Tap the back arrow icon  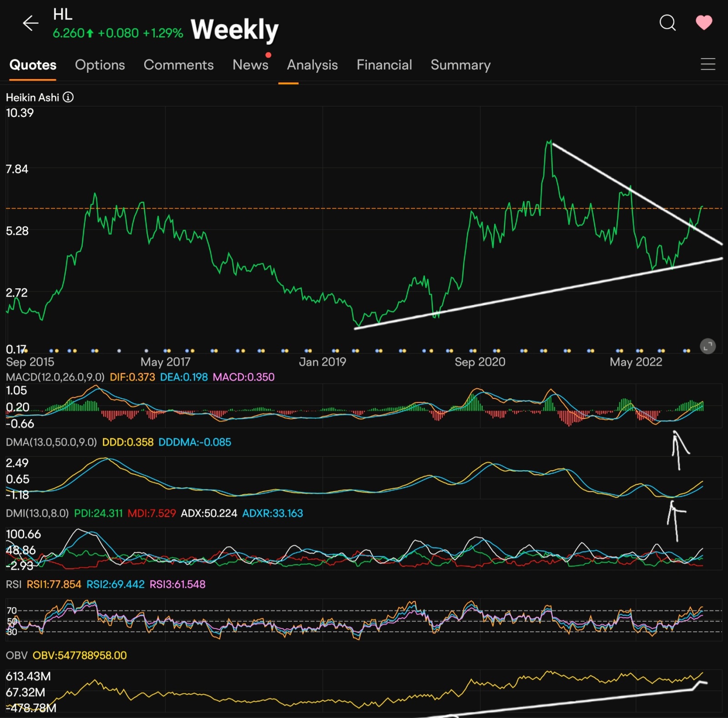pyautogui.click(x=30, y=23)
